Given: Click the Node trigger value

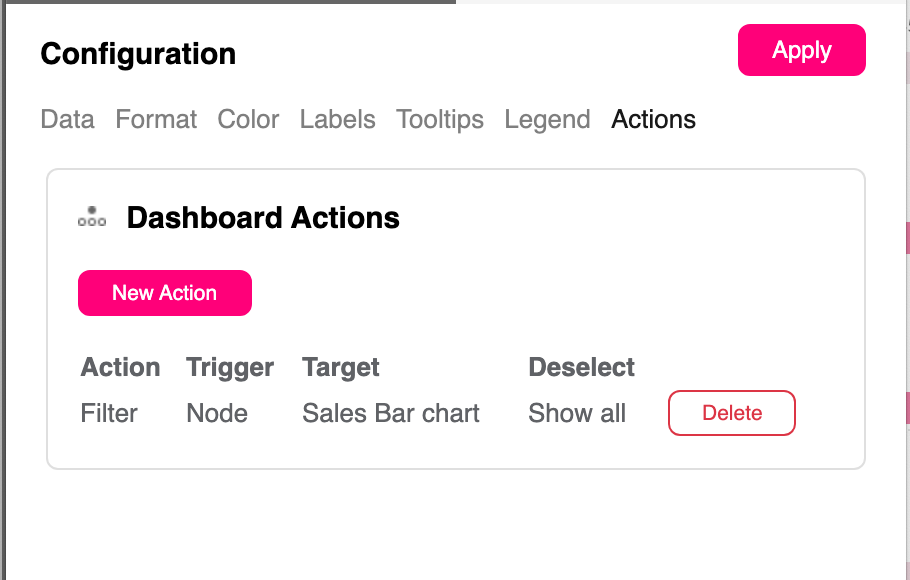Looking at the screenshot, I should [x=217, y=413].
